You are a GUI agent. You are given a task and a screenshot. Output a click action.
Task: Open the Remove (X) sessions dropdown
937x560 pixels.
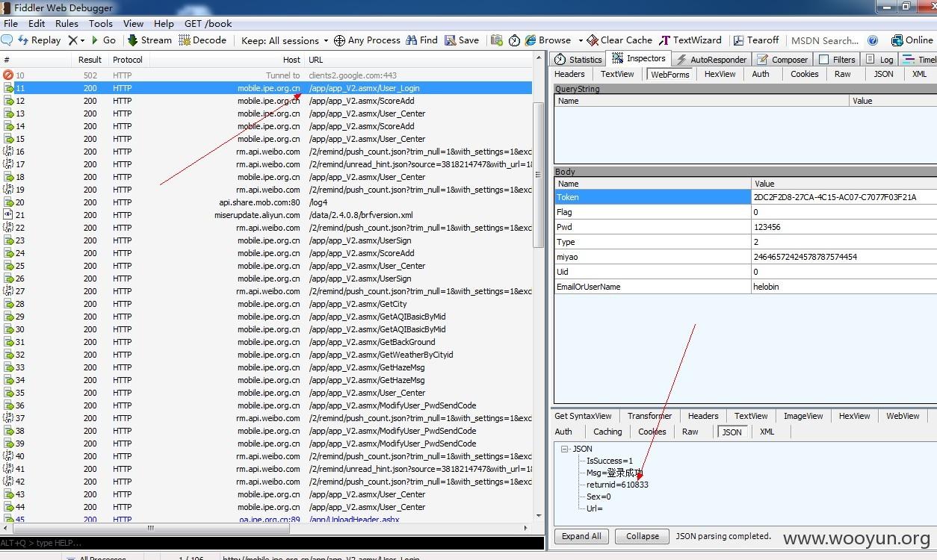pyautogui.click(x=76, y=40)
